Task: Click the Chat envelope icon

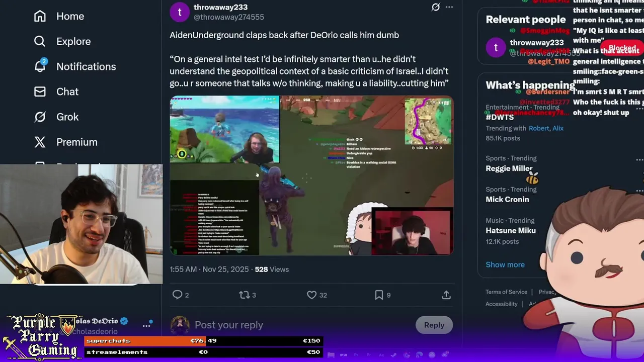Action: [x=40, y=92]
